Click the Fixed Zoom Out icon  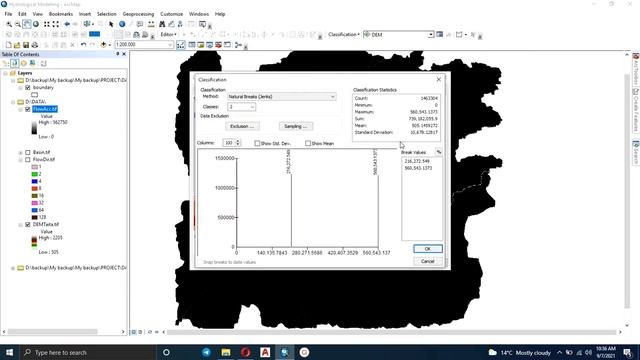coord(56,24)
